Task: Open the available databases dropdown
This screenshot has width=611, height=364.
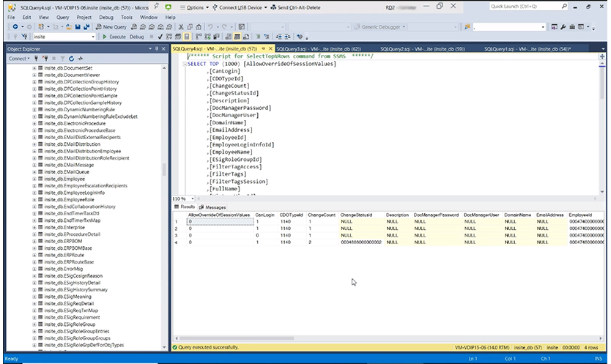Action: 93,36
